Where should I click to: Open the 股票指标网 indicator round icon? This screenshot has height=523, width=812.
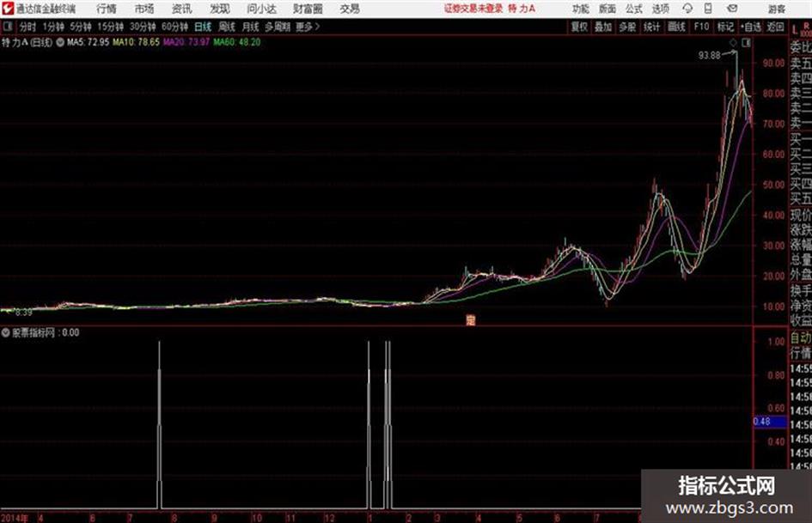click(x=5, y=332)
